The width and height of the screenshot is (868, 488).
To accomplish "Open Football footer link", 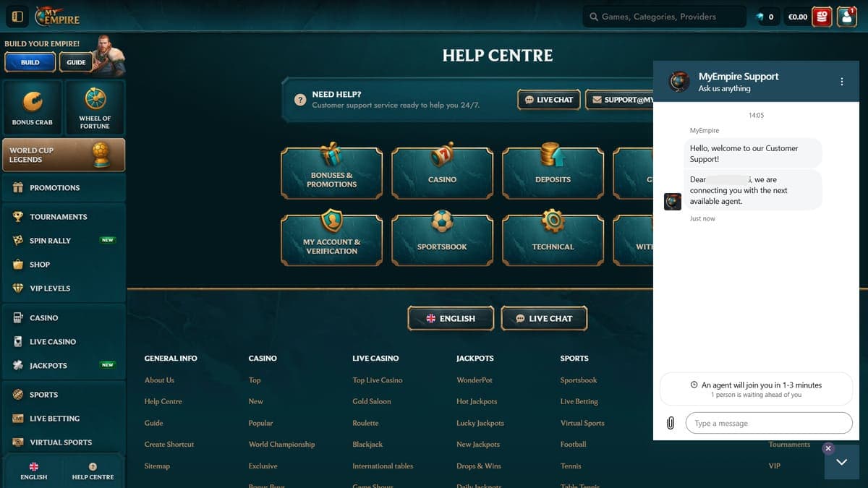I will click(x=574, y=445).
